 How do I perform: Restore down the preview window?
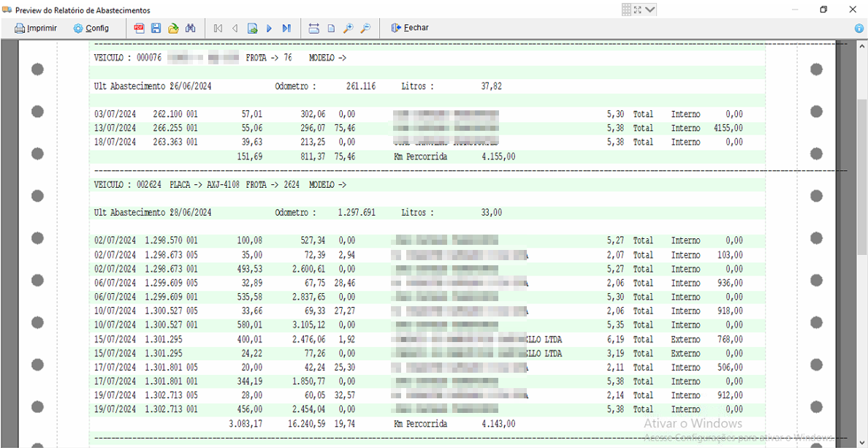click(x=823, y=10)
